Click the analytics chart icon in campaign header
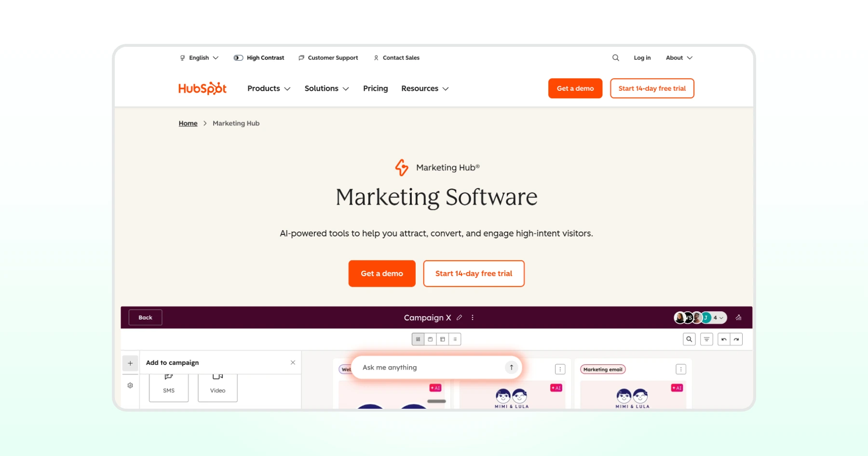868x456 pixels. coord(738,318)
